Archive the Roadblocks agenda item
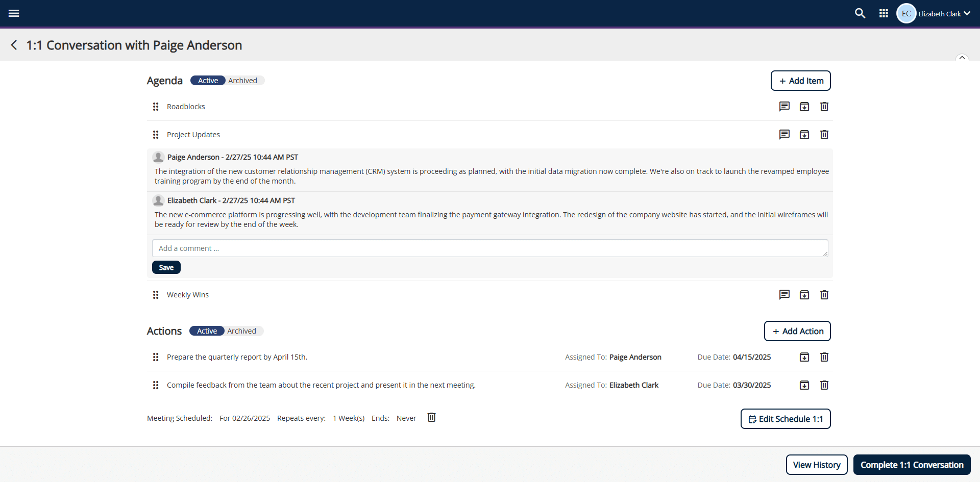The image size is (980, 482). point(804,107)
